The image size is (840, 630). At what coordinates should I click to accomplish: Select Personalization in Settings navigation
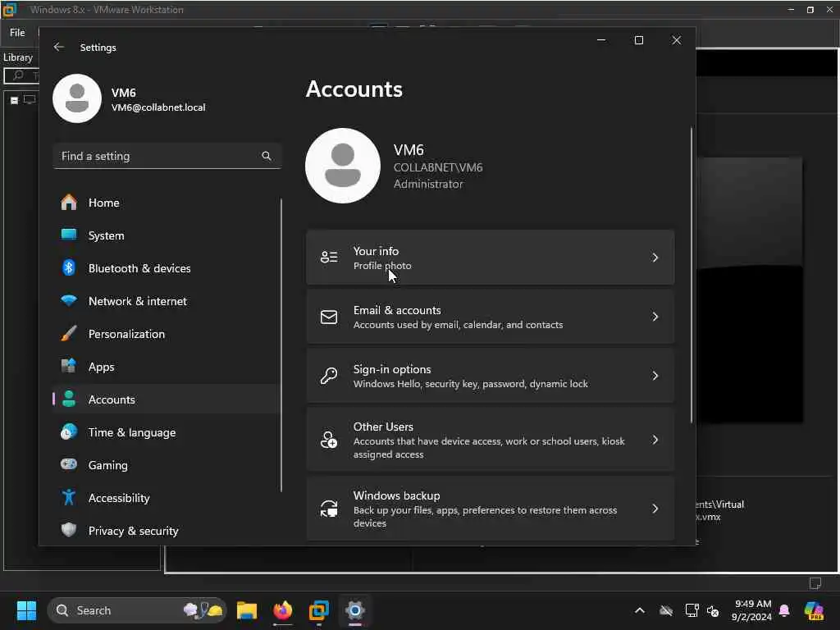coord(166,334)
